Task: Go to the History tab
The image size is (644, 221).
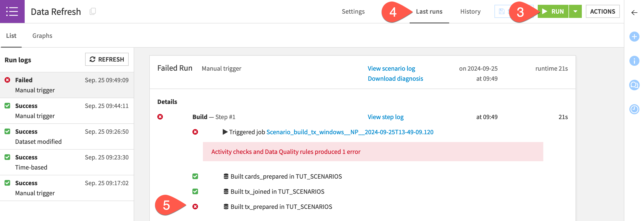Action: pos(470,11)
